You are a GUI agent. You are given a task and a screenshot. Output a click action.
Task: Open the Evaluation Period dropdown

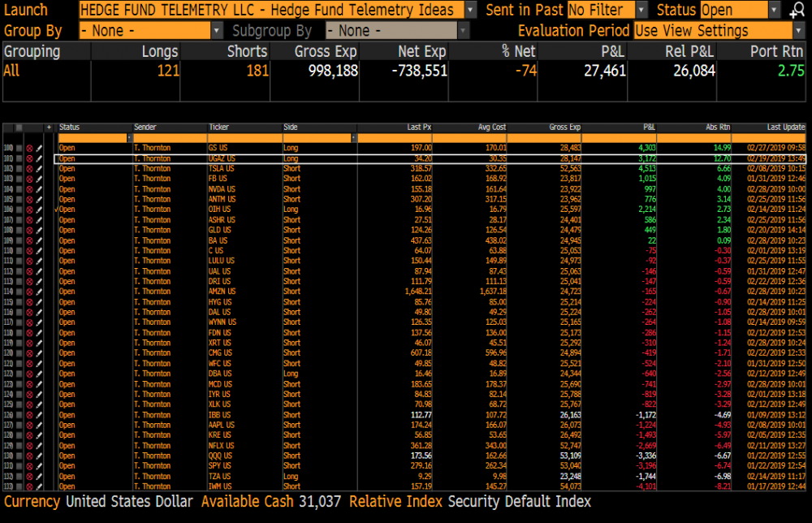pyautogui.click(x=798, y=31)
